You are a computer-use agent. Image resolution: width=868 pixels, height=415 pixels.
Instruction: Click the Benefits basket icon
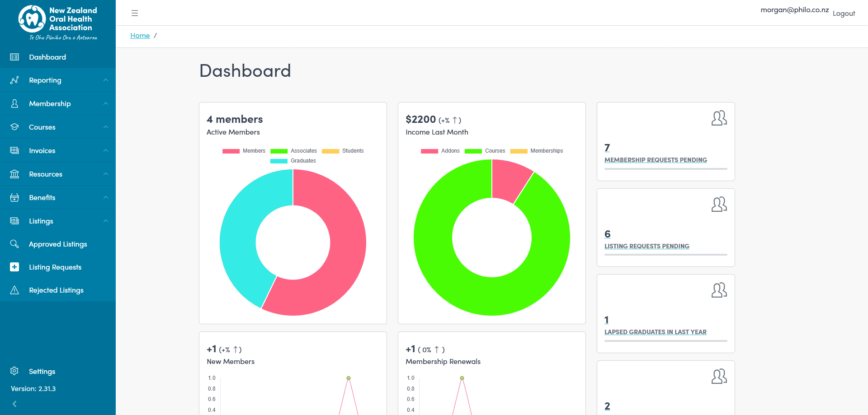(x=14, y=197)
